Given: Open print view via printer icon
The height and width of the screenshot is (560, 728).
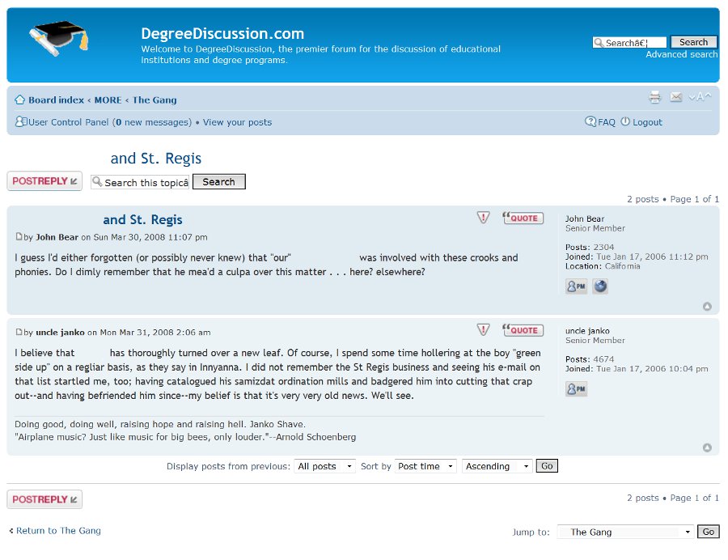Looking at the screenshot, I should click(x=654, y=97).
